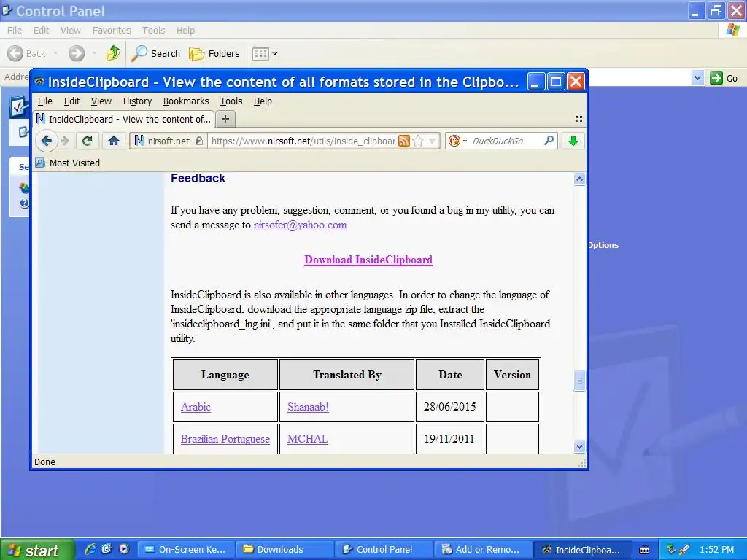747x560 pixels.
Task: Click the page scrollbar up arrow
Action: 579,179
